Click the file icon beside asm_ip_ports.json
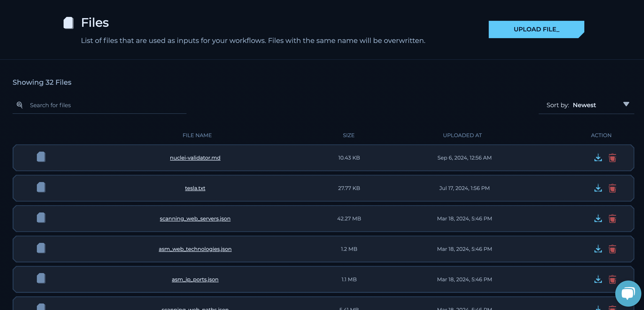Screen dimensions: 644x310 click(41, 278)
